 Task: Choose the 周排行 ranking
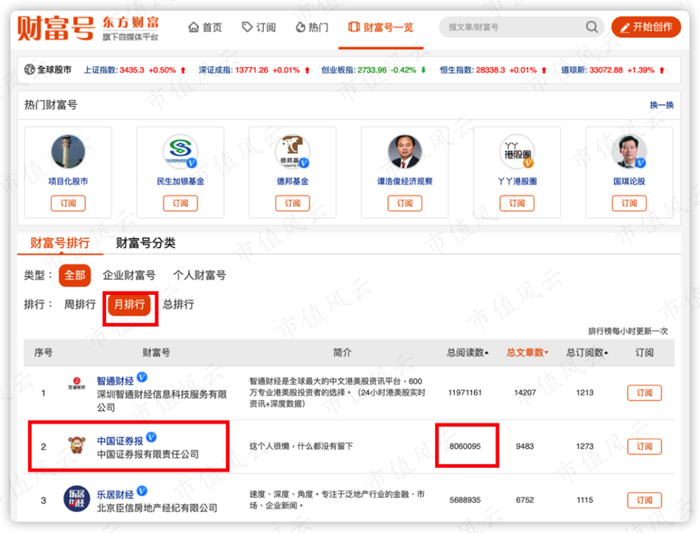[80, 304]
